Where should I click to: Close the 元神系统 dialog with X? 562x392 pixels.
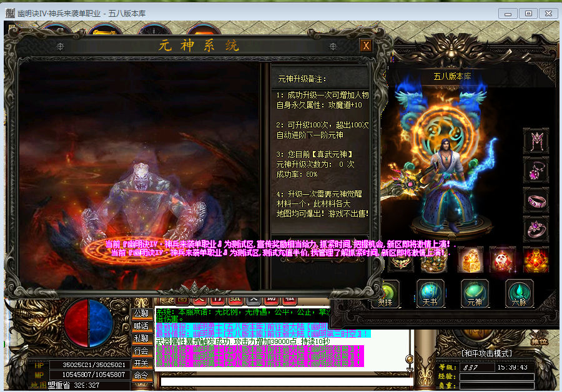pyautogui.click(x=366, y=46)
